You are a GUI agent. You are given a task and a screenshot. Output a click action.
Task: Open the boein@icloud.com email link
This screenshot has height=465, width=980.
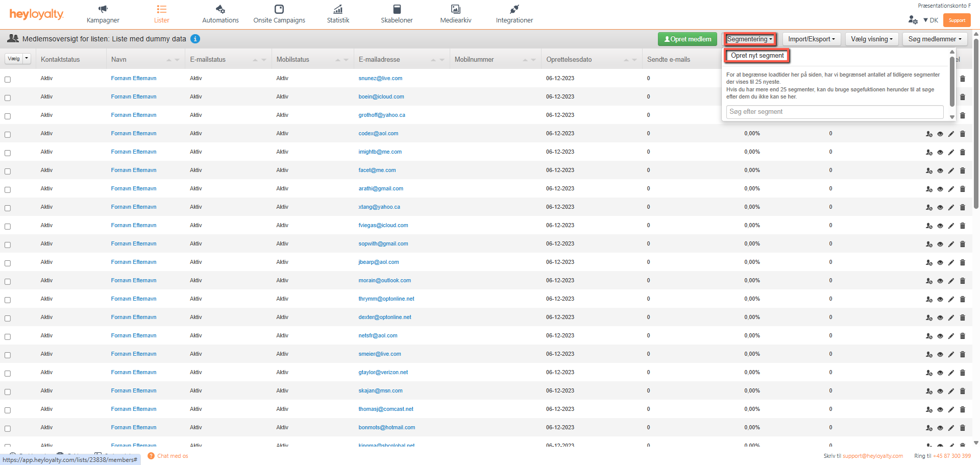[x=381, y=97]
